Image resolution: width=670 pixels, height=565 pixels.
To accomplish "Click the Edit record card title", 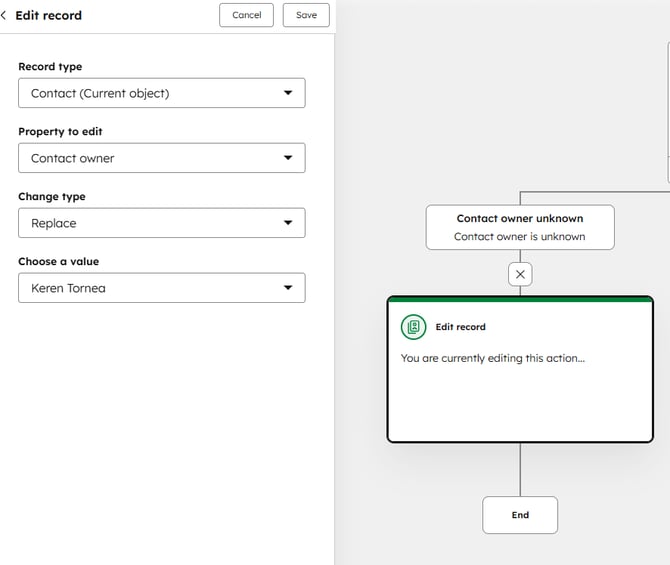I will coord(461,327).
